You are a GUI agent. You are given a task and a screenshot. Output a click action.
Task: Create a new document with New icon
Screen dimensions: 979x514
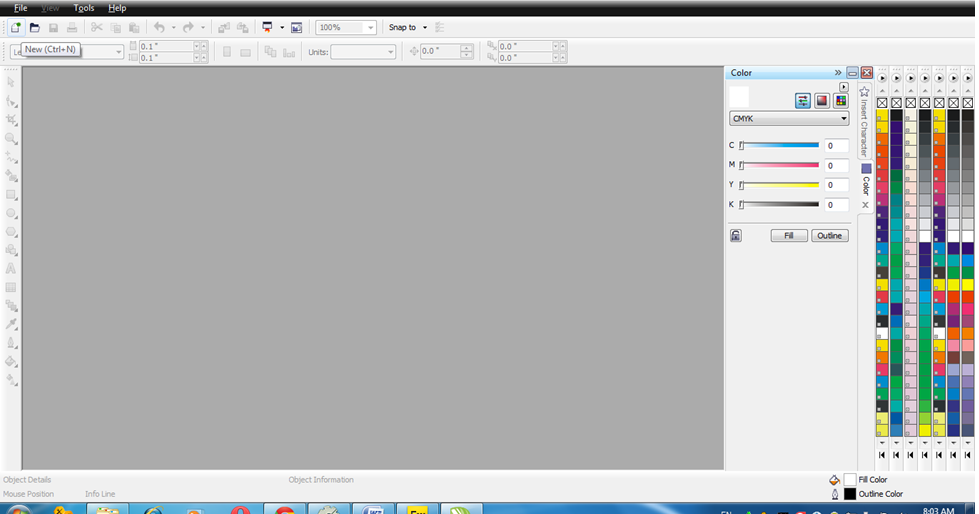(x=16, y=27)
